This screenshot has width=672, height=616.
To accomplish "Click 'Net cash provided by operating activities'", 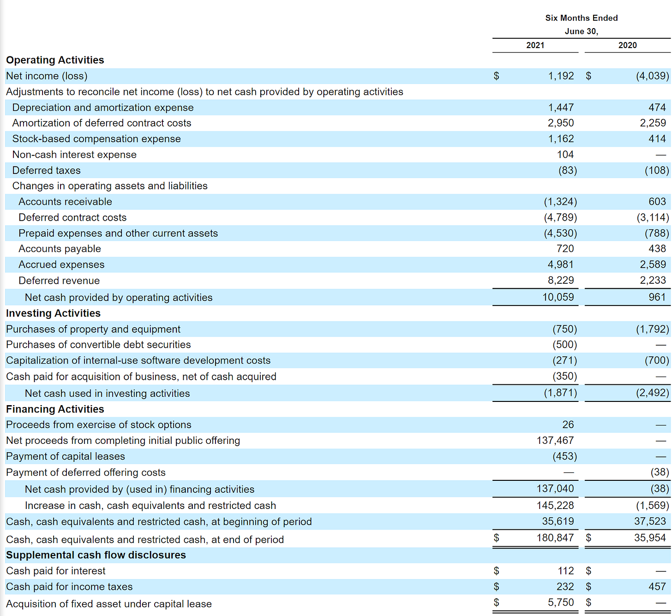I will 119,298.
